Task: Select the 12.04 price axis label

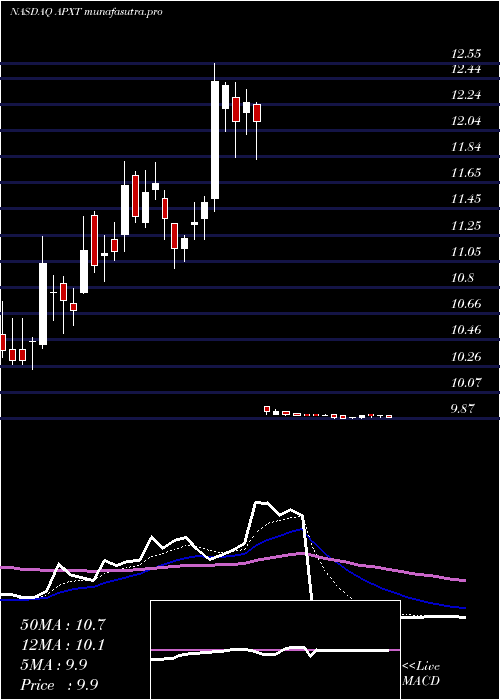Action: pyautogui.click(x=466, y=121)
